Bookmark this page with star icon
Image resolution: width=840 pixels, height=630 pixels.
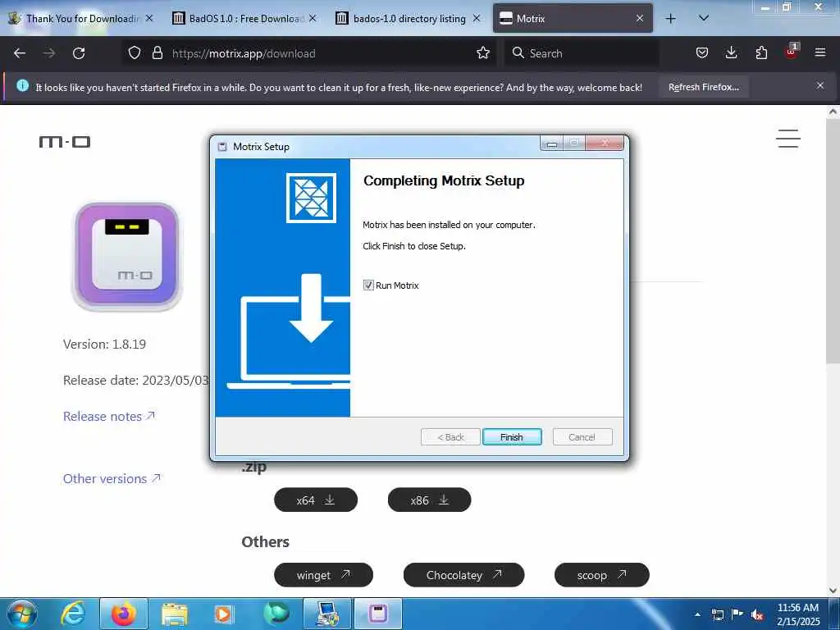pyautogui.click(x=482, y=52)
